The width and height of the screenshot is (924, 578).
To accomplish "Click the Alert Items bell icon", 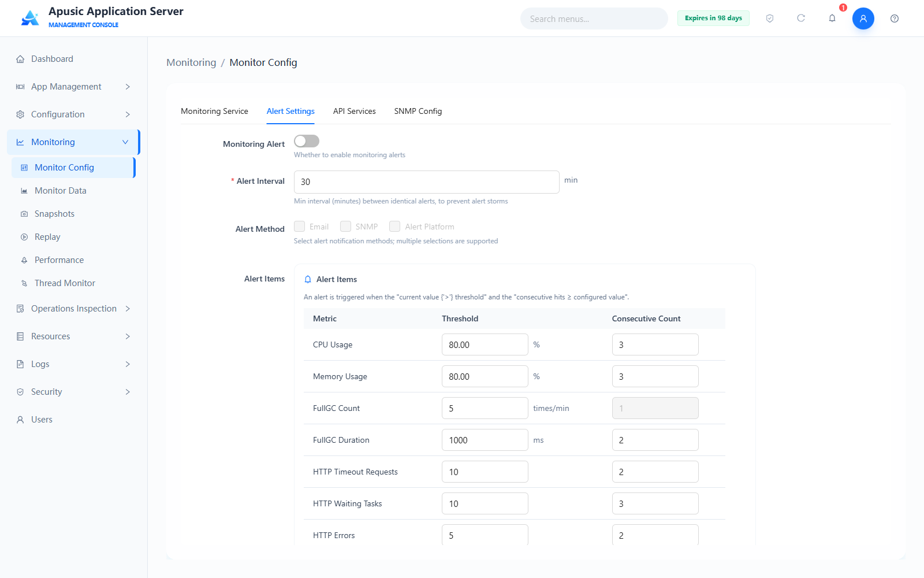I will 308,279.
